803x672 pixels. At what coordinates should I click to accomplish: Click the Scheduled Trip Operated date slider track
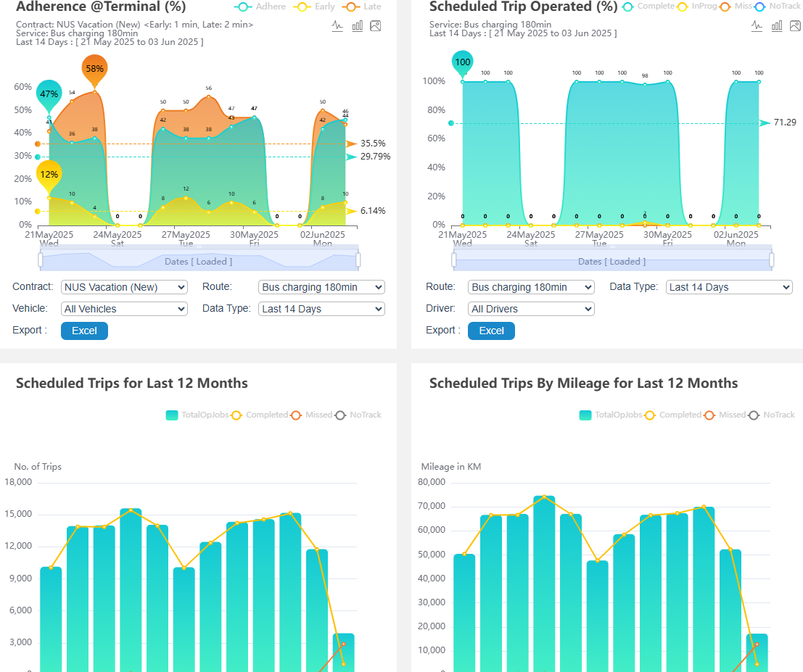tap(611, 261)
